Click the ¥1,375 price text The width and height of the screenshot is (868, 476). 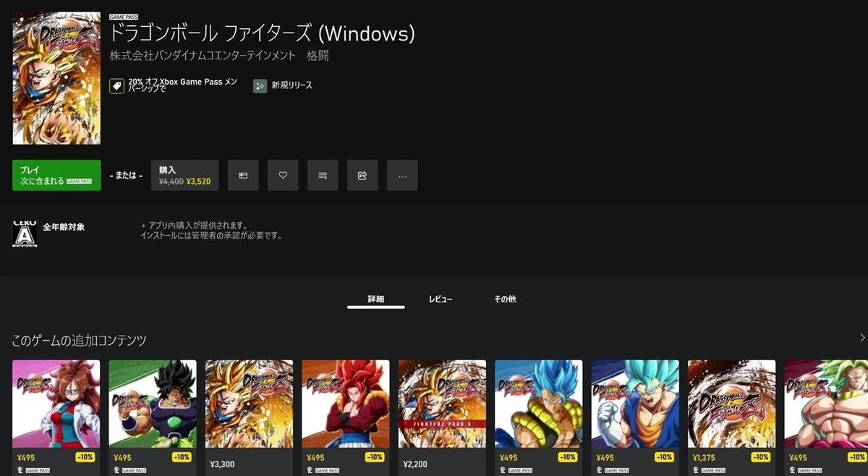[705, 457]
